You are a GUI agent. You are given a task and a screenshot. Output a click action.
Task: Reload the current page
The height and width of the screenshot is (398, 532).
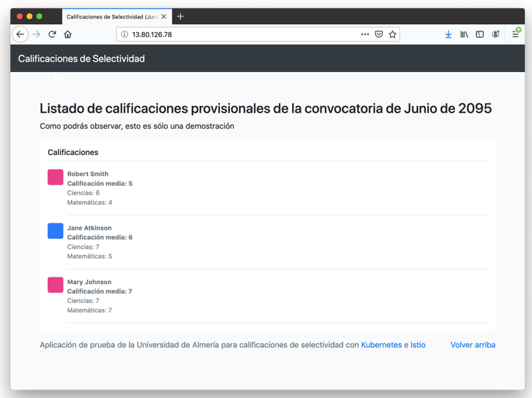pyautogui.click(x=52, y=34)
